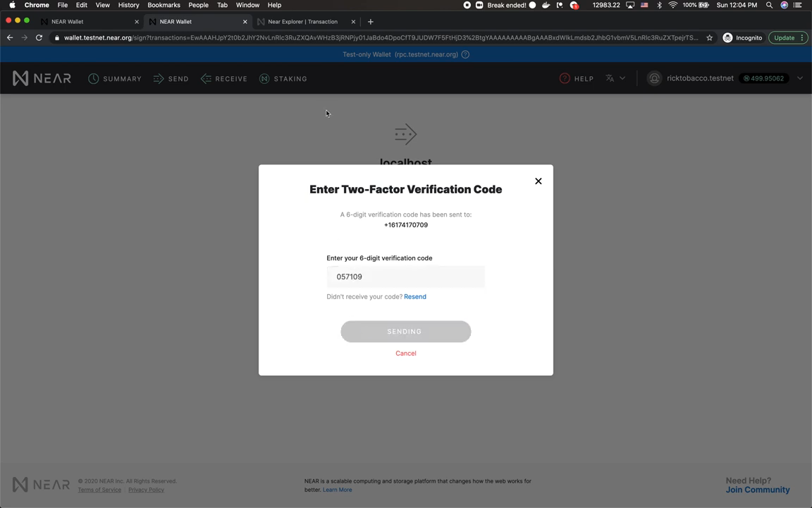The width and height of the screenshot is (812, 508).
Task: Open the Summary page from the nav bar
Action: pos(114,79)
